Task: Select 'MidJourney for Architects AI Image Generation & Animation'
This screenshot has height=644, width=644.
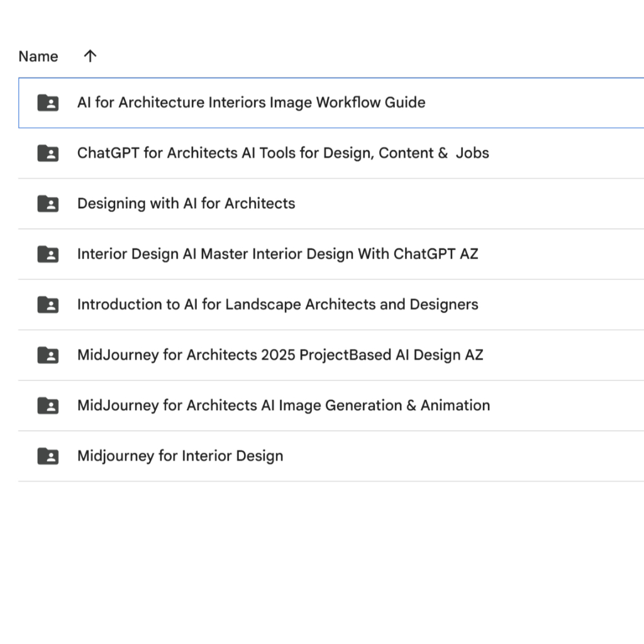Action: pos(284,406)
